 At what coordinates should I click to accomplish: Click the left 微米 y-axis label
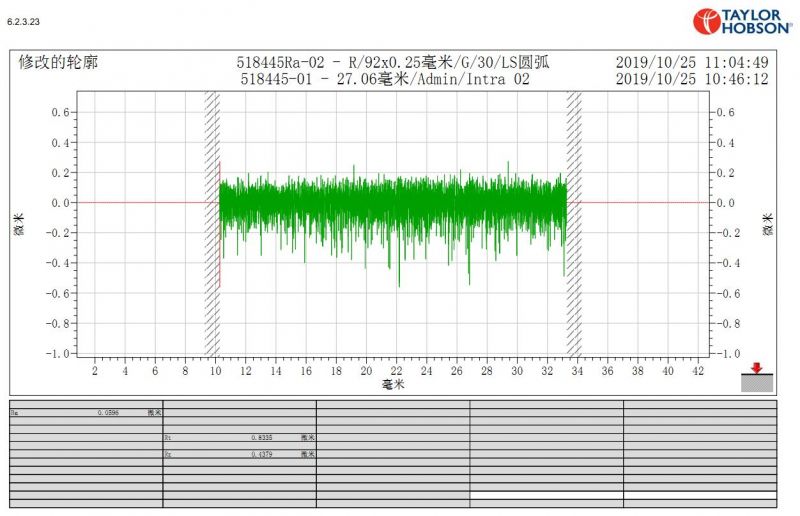point(17,224)
